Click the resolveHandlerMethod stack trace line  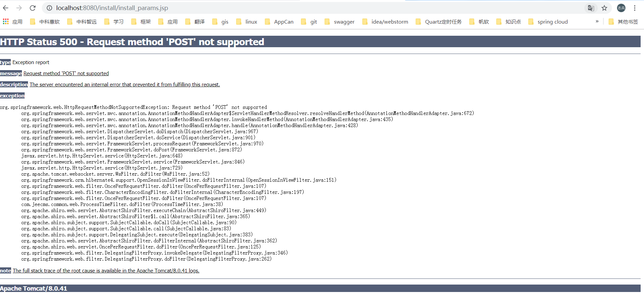click(x=248, y=113)
